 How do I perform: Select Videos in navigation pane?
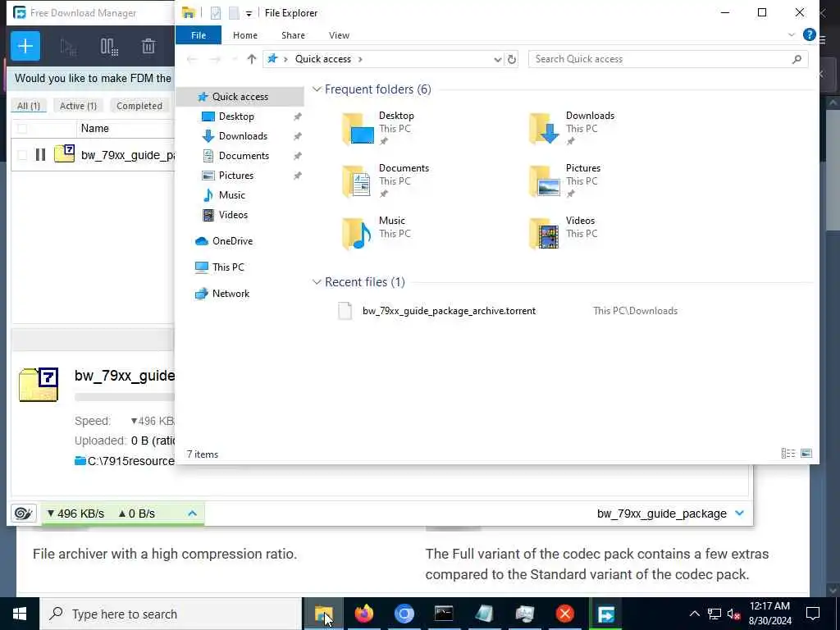coord(233,215)
